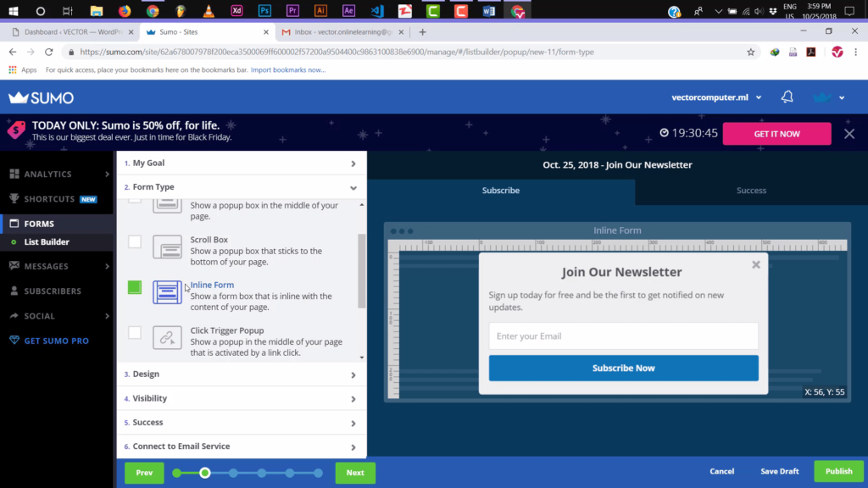Click the Sumo crown logo

[41, 98]
